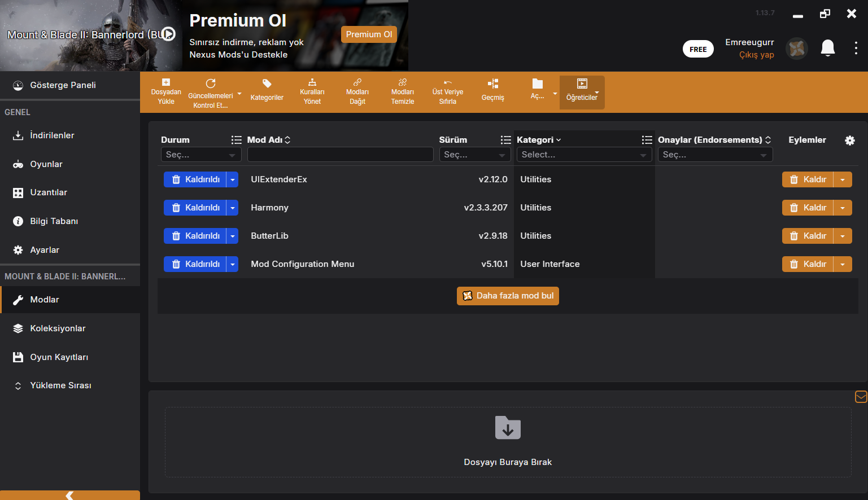Click Kaldır button for UIExtenderEx

click(x=808, y=179)
